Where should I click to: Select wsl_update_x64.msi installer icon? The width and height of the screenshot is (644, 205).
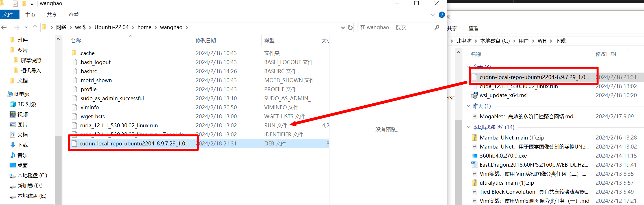(x=475, y=95)
